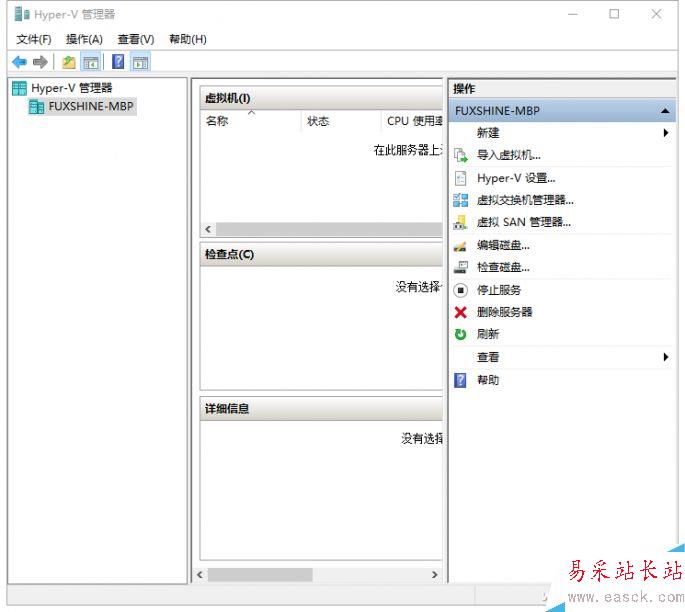Image resolution: width=685 pixels, height=612 pixels.
Task: Click the 停止服务 stop circle icon
Action: pos(460,290)
